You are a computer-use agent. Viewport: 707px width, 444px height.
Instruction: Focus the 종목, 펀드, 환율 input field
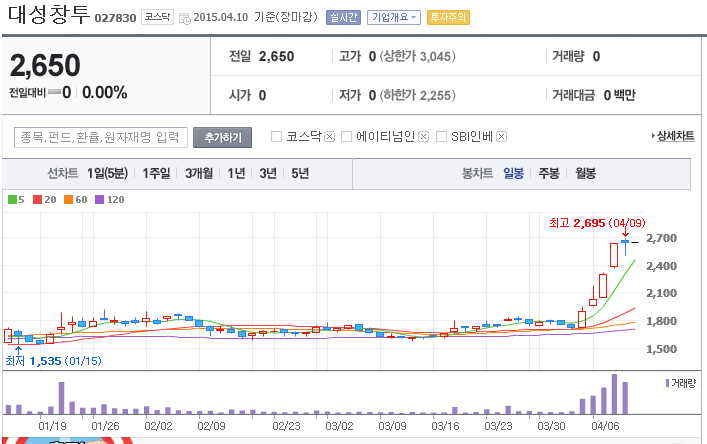[101, 137]
